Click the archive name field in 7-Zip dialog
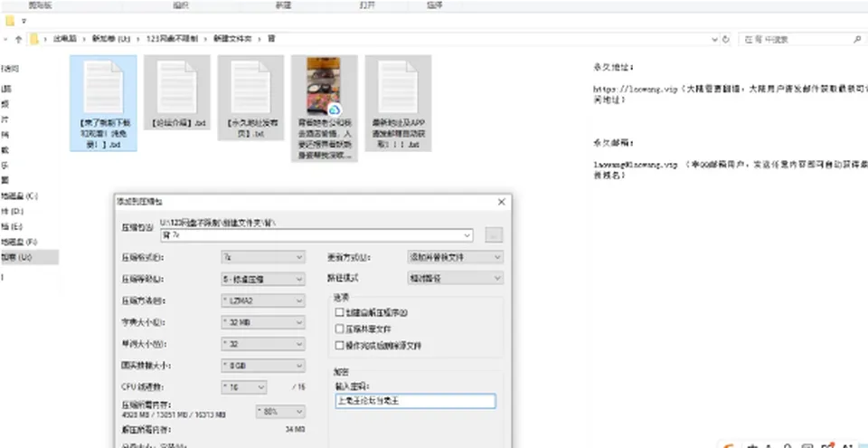868x448 pixels. 316,235
